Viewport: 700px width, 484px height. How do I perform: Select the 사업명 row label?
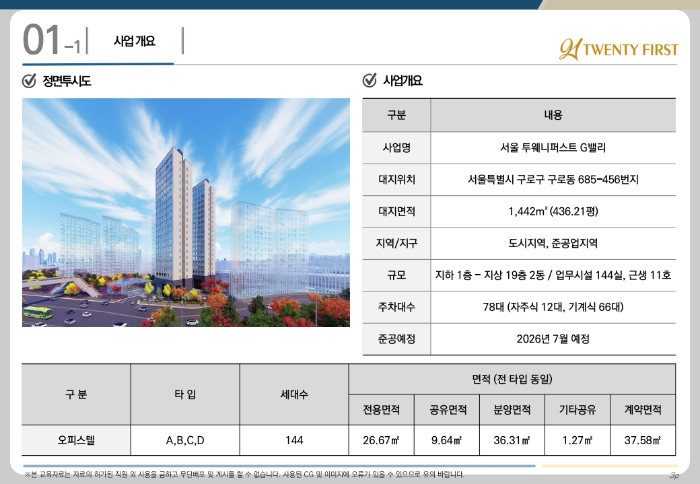pyautogui.click(x=396, y=148)
